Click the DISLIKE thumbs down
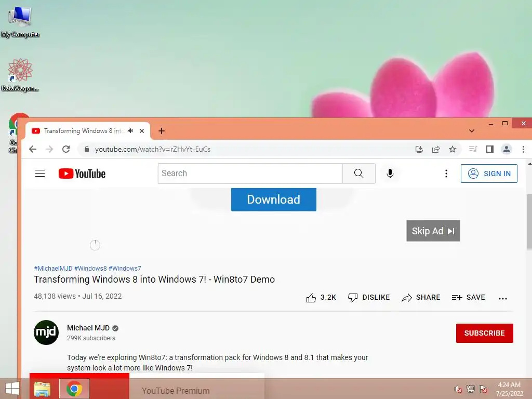 click(369, 298)
